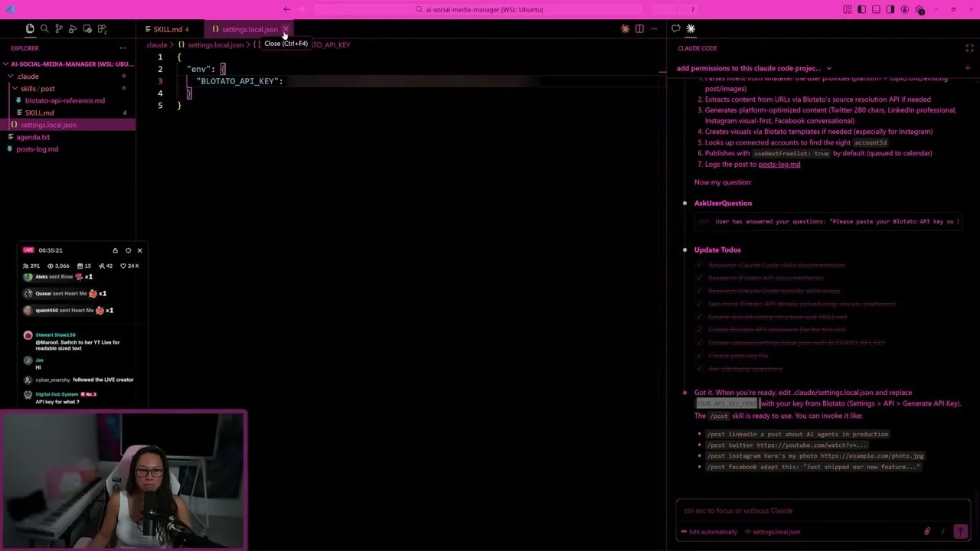Click the circle icon in live overlay header

tap(128, 250)
